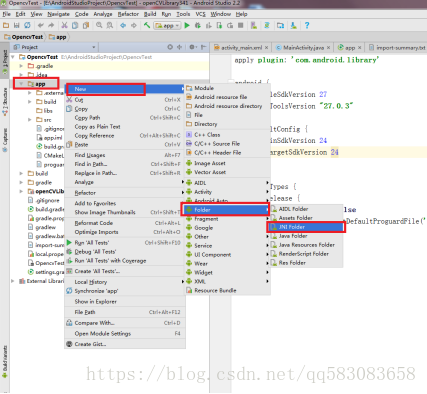
Task: Click the Undo arrow icon
Action: point(41,25)
